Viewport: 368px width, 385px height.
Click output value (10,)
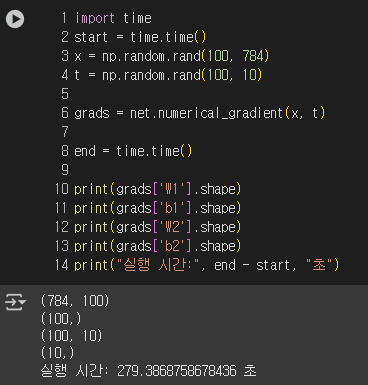(57, 353)
